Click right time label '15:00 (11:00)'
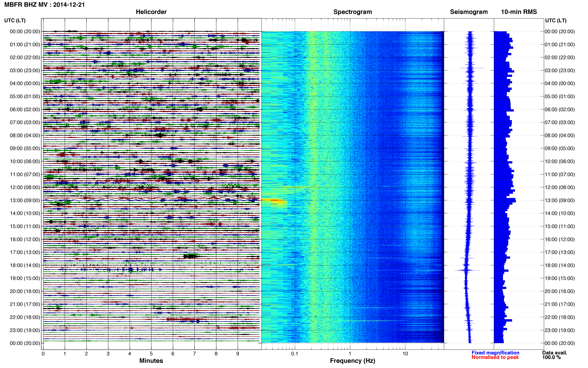The image size is (588, 368). [x=560, y=226]
